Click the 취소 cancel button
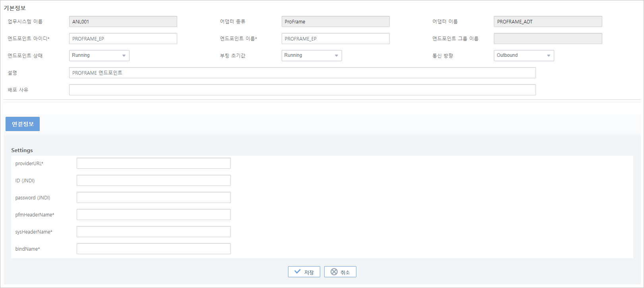The image size is (644, 288). (340, 272)
